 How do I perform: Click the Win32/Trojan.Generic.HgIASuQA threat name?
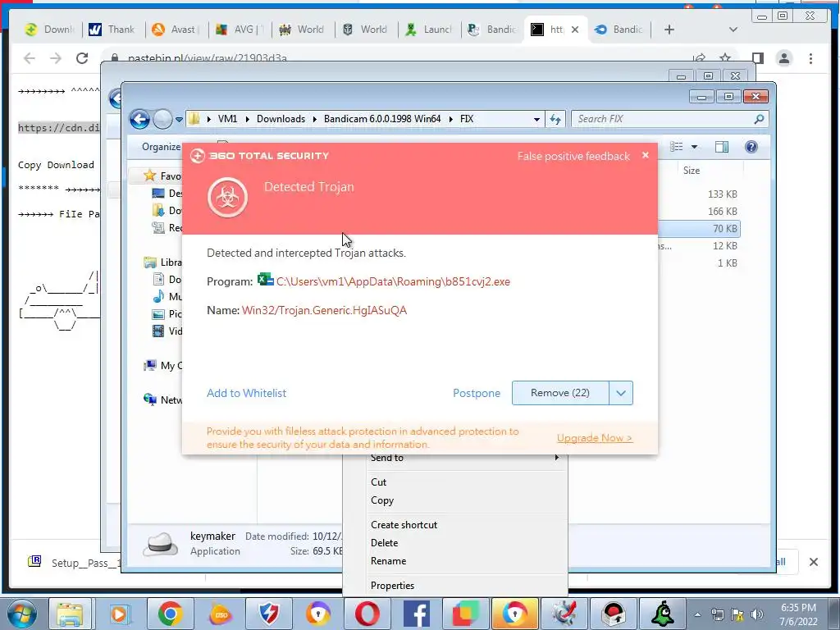pyautogui.click(x=324, y=310)
